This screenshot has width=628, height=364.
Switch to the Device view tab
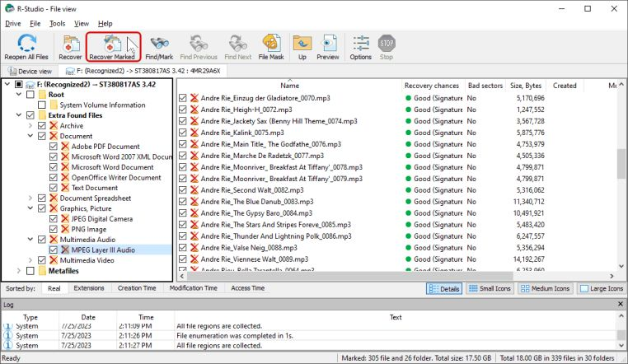30,71
